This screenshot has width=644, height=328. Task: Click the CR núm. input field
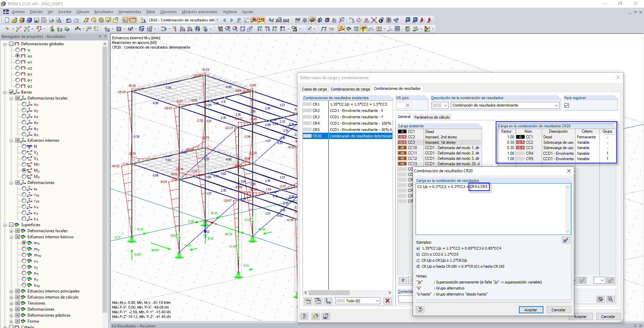click(x=404, y=105)
